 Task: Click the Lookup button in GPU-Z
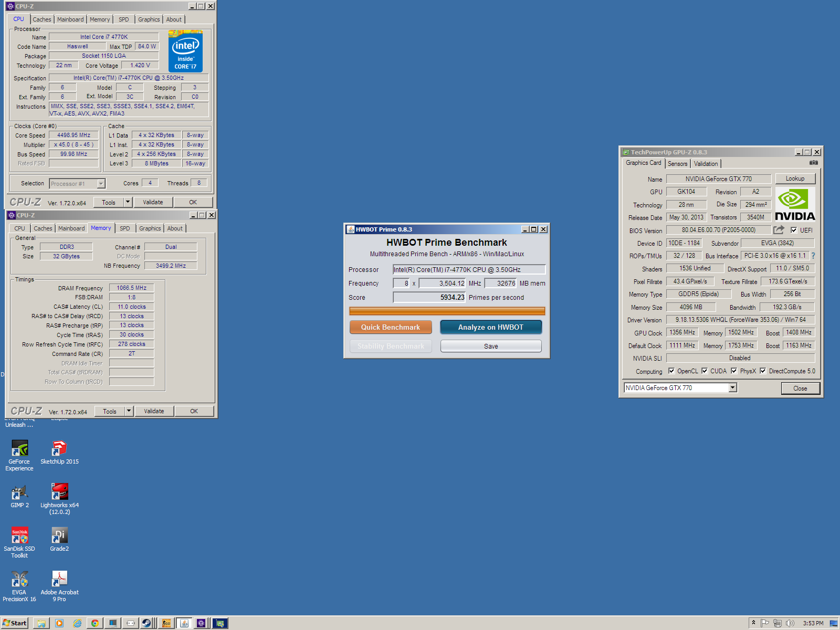point(795,178)
